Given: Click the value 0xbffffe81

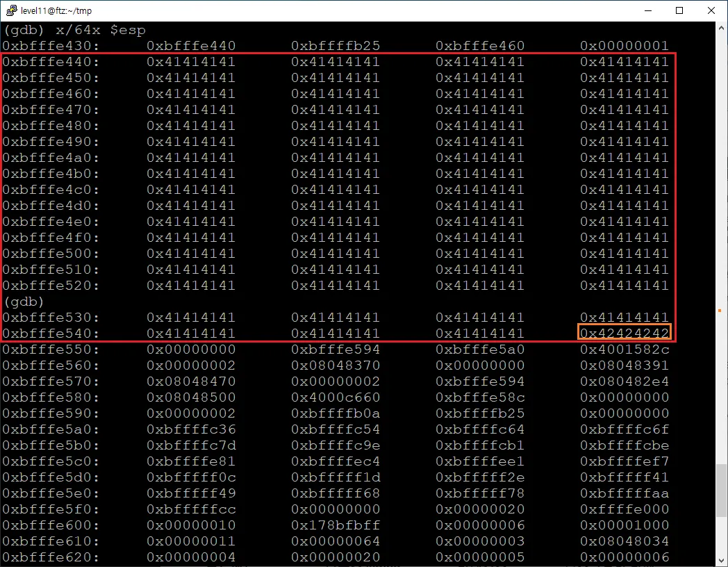Looking at the screenshot, I should tap(191, 461).
